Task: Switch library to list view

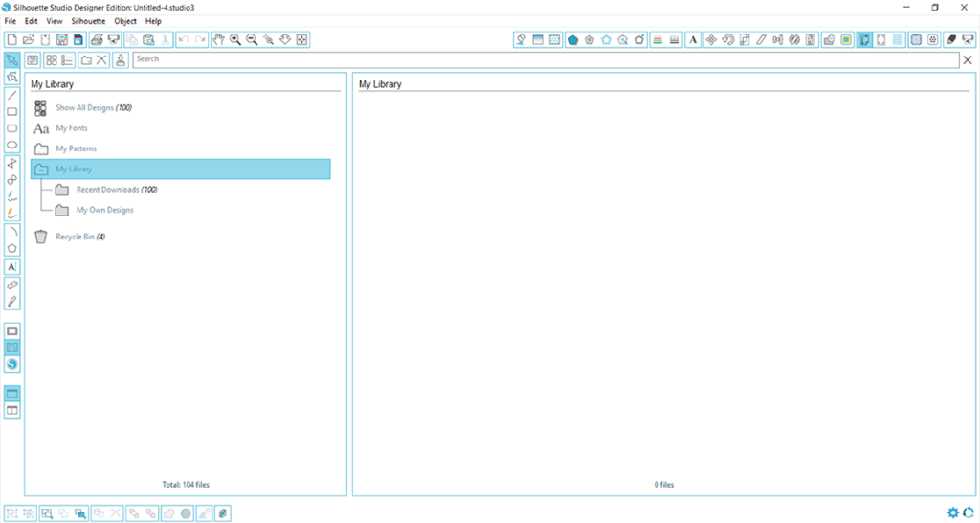Action: click(x=68, y=60)
